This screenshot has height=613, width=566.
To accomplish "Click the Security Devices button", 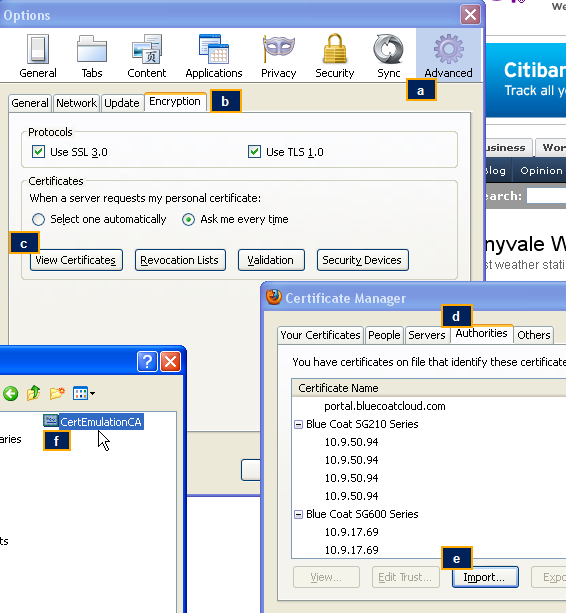I will point(362,260).
